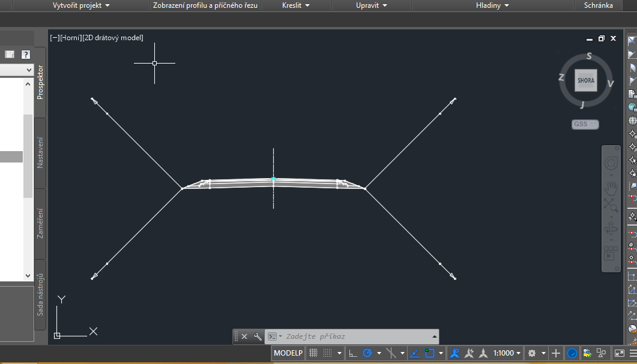Toggle ortho mode in status bar
The image size is (637, 364).
tap(353, 353)
